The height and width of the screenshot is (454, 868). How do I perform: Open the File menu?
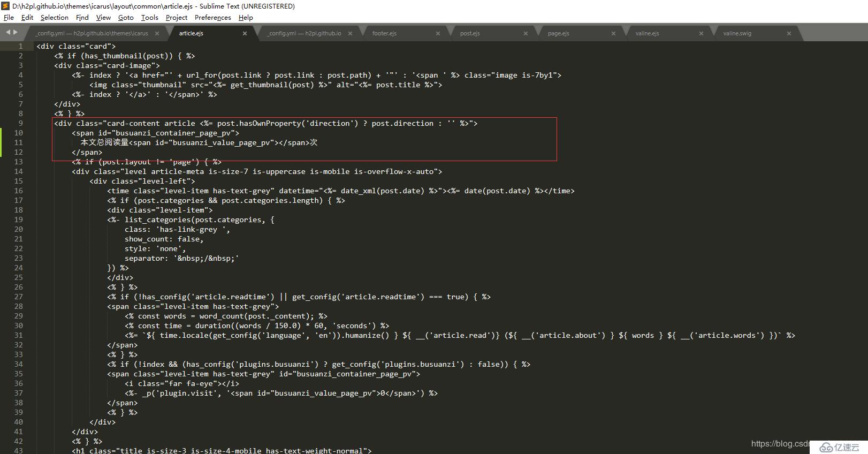tap(9, 17)
